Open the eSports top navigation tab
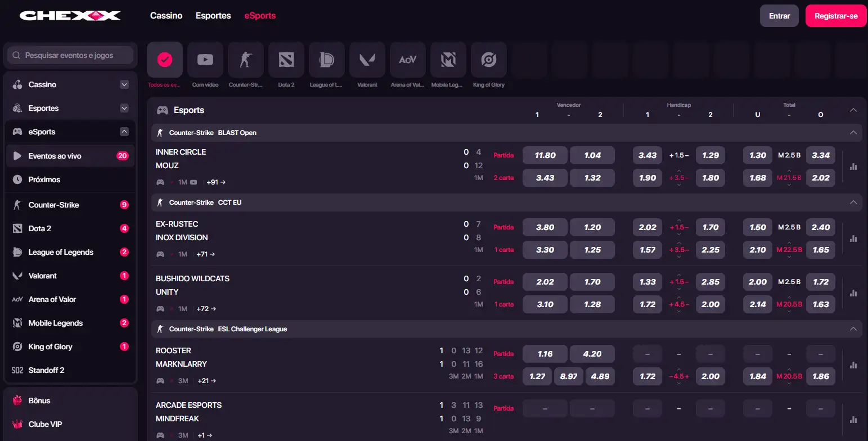This screenshot has width=868, height=441. coord(260,16)
